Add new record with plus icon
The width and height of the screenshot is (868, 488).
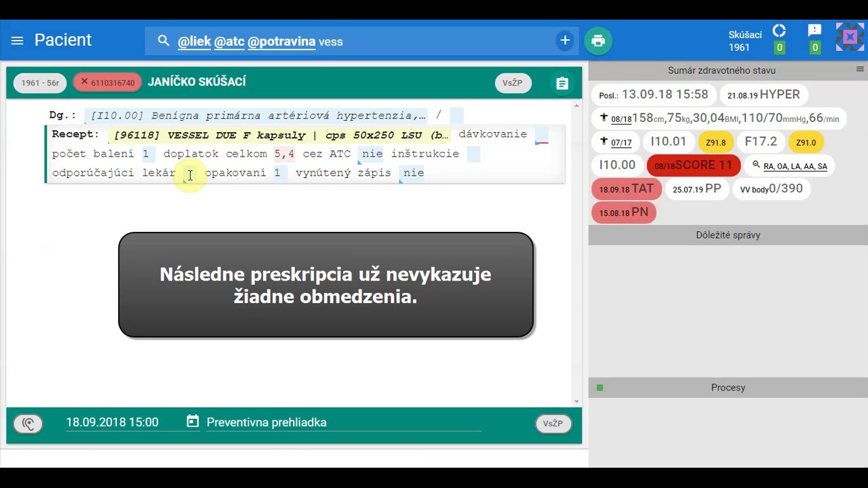click(x=565, y=41)
